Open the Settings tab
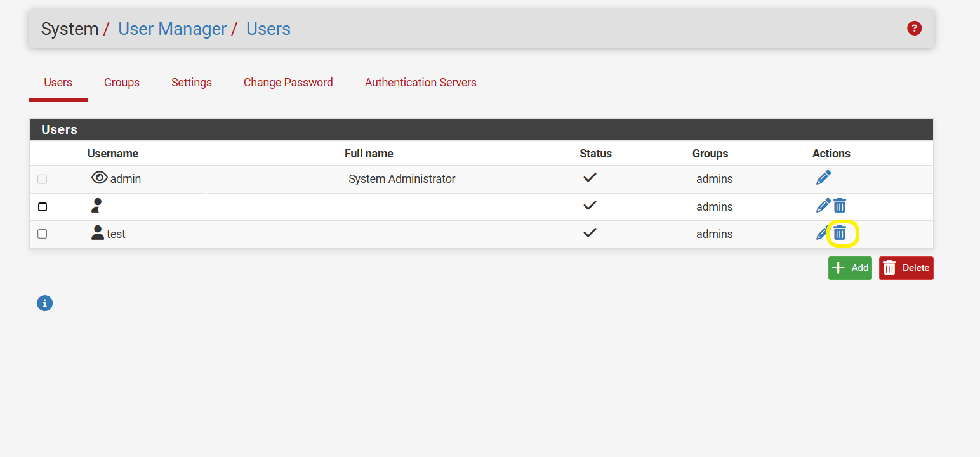Screen dimensions: 980x457 pos(192,83)
